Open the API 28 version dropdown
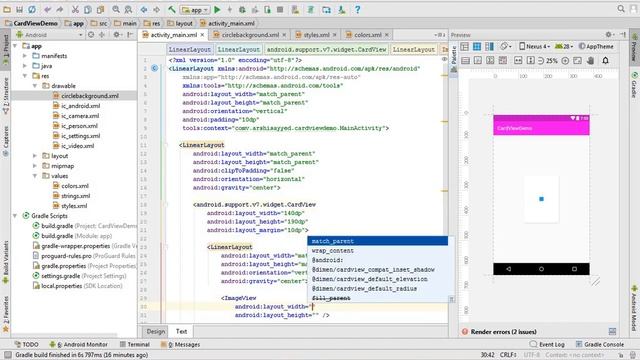 click(x=563, y=47)
